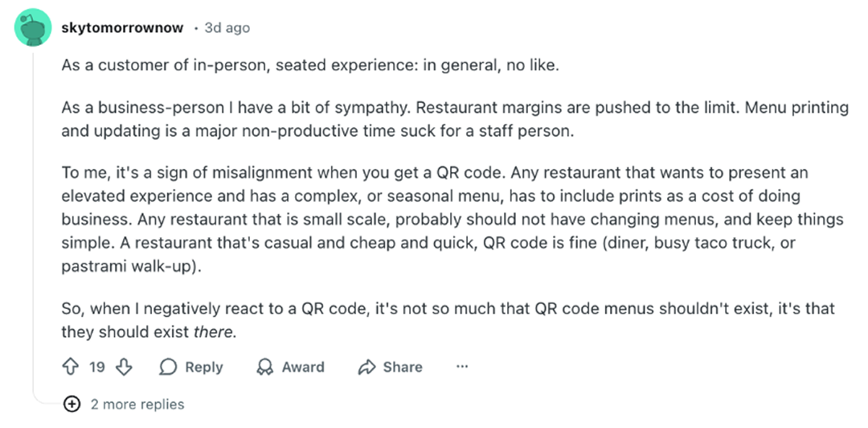Click the vote count number 19
The width and height of the screenshot is (868, 428).
pyautogui.click(x=97, y=367)
